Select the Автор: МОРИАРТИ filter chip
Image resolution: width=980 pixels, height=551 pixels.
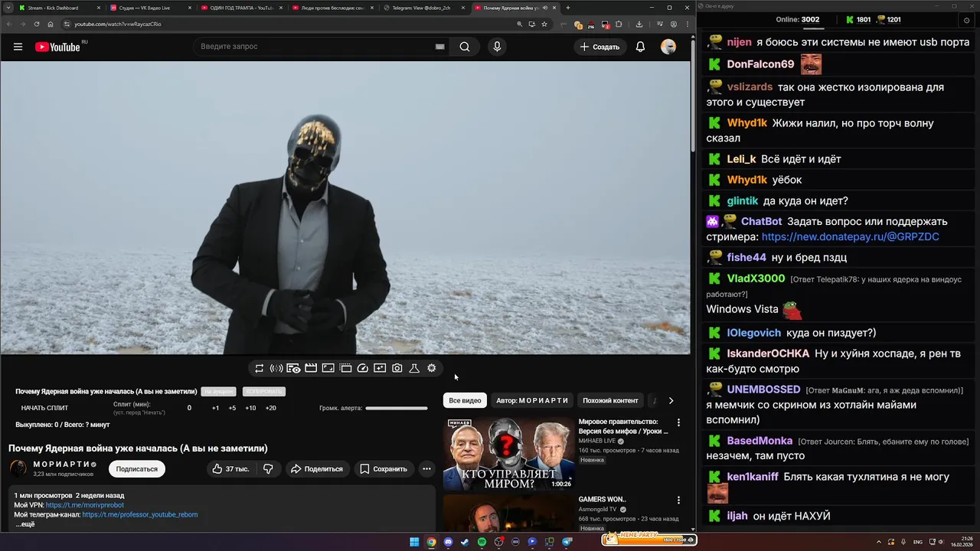(532, 400)
